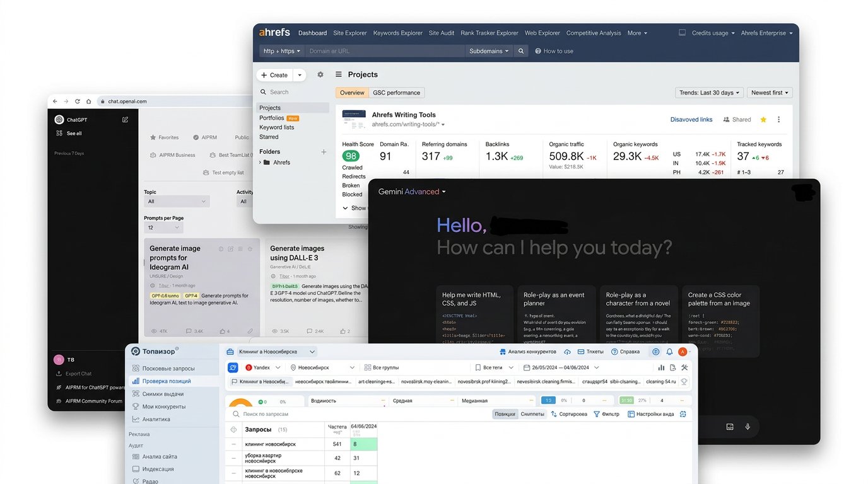The image size is (868, 484).
Task: Select the 'Help me write HTML, CSS, and JS' Gemini card
Action: tap(476, 315)
